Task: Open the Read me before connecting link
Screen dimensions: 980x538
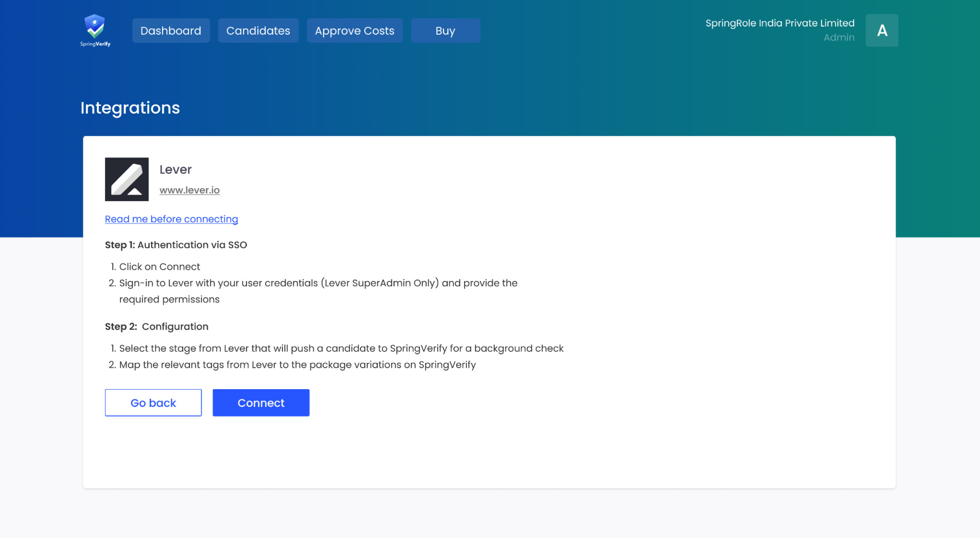Action: point(171,219)
